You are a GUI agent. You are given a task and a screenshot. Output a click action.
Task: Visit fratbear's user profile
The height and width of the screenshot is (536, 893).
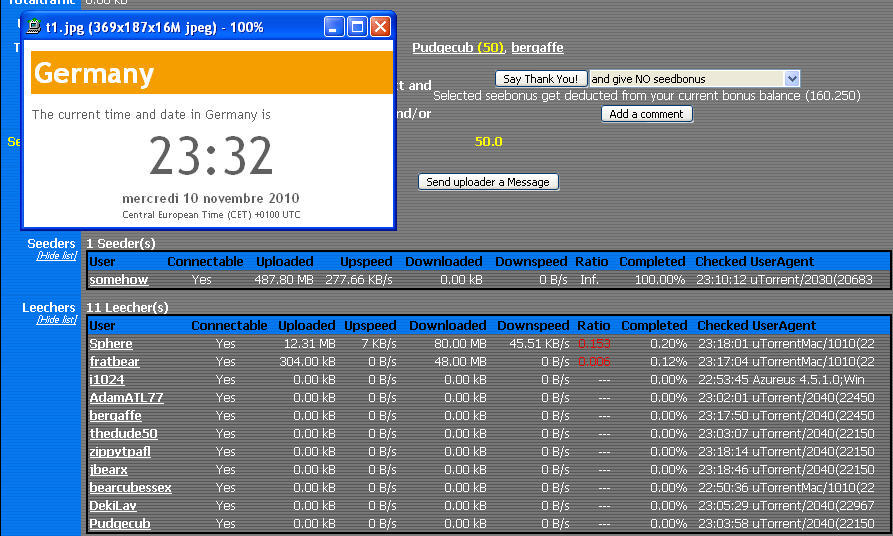coord(113,362)
